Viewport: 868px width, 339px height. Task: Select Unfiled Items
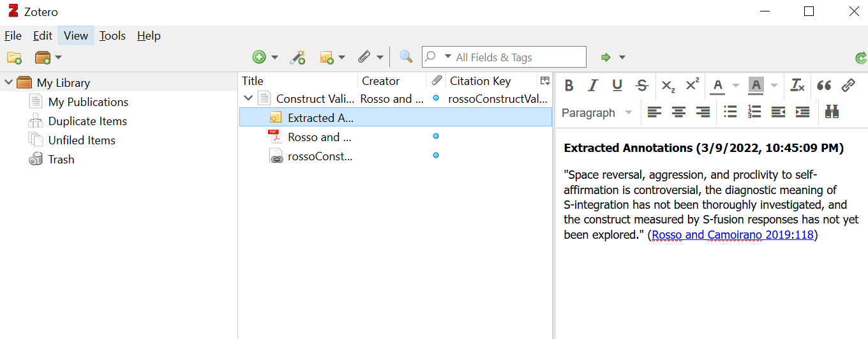[x=82, y=140]
